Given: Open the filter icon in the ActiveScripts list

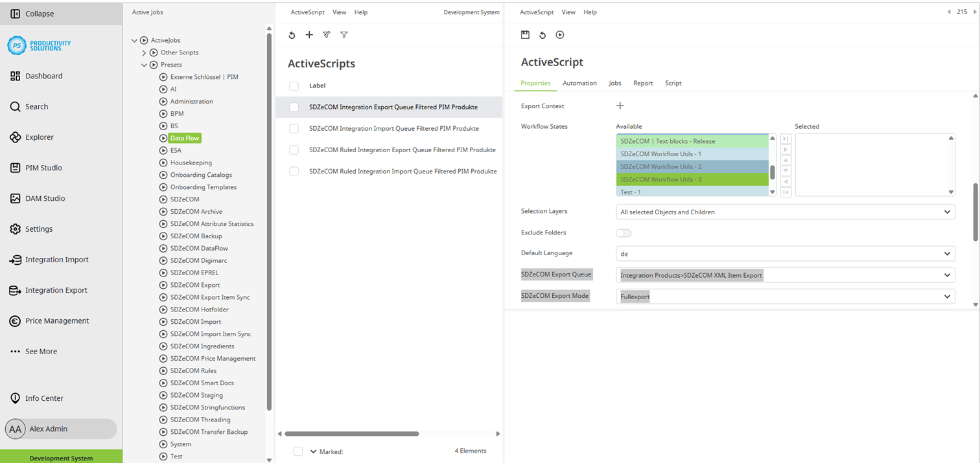Looking at the screenshot, I should click(x=344, y=35).
